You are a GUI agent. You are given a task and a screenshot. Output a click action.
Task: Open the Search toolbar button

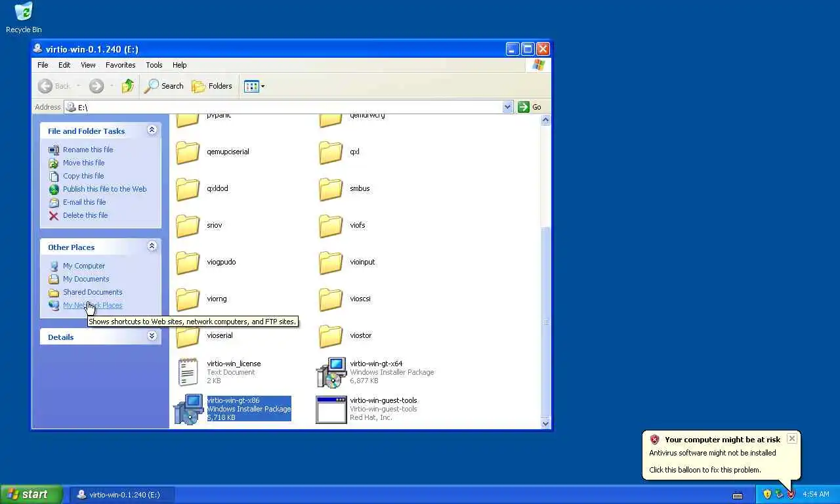(164, 86)
